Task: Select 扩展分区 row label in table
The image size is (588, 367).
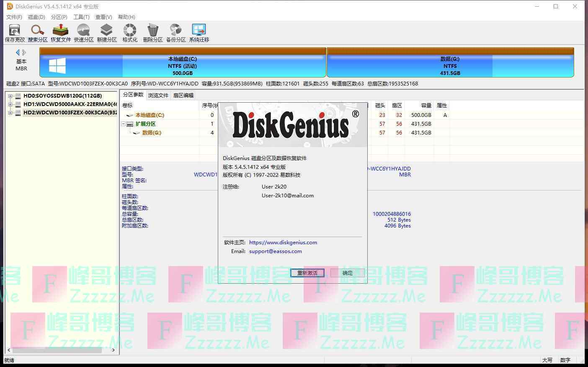Action: click(145, 124)
